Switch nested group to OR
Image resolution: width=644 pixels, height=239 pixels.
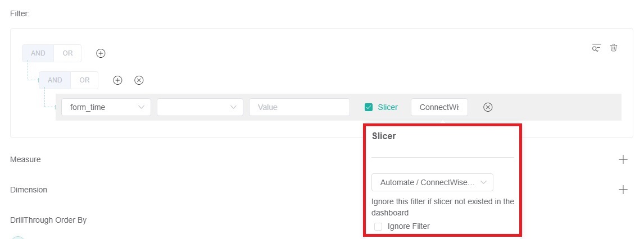click(x=84, y=80)
